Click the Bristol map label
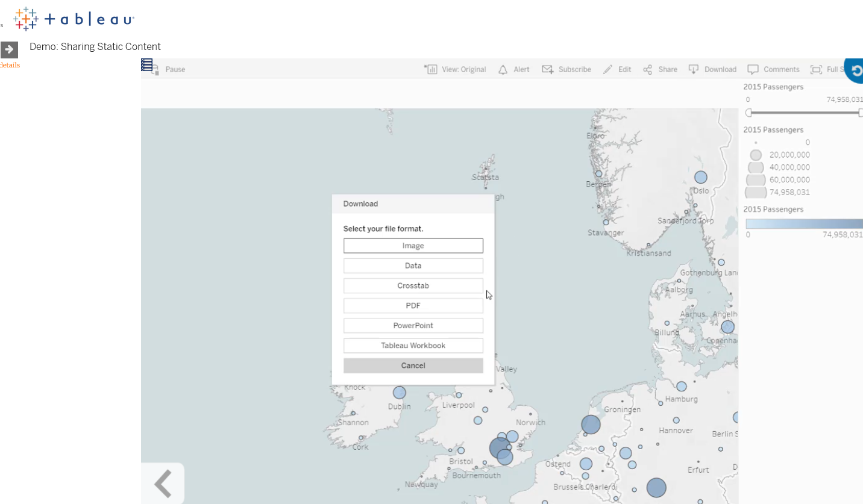This screenshot has width=863, height=504. (461, 461)
